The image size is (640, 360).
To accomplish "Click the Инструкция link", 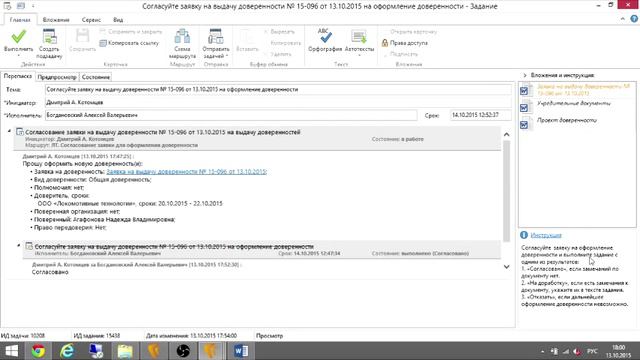I will pyautogui.click(x=546, y=235).
